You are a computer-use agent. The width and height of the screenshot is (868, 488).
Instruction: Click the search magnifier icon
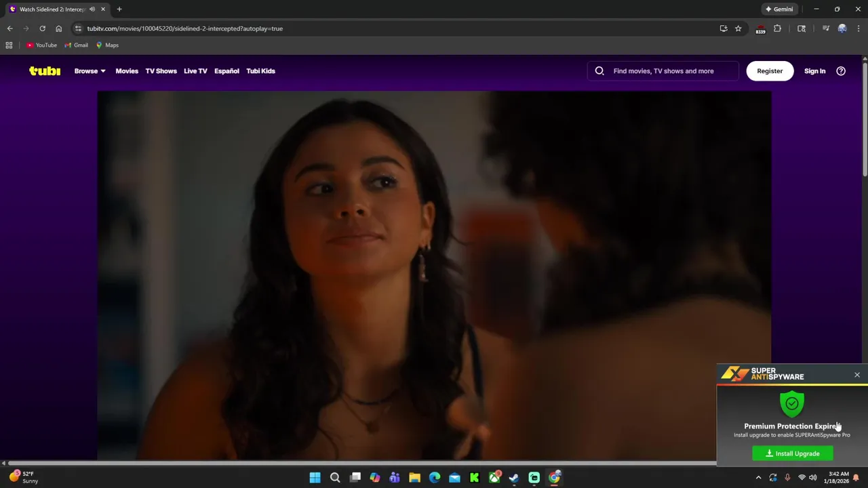[599, 70]
